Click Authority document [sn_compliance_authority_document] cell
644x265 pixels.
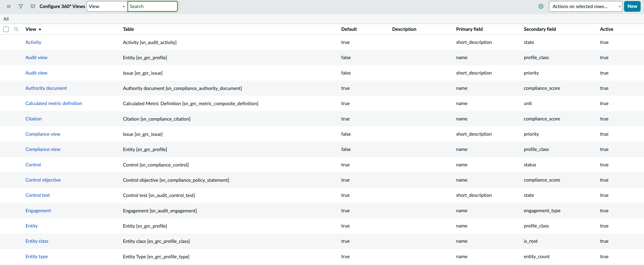pyautogui.click(x=182, y=88)
